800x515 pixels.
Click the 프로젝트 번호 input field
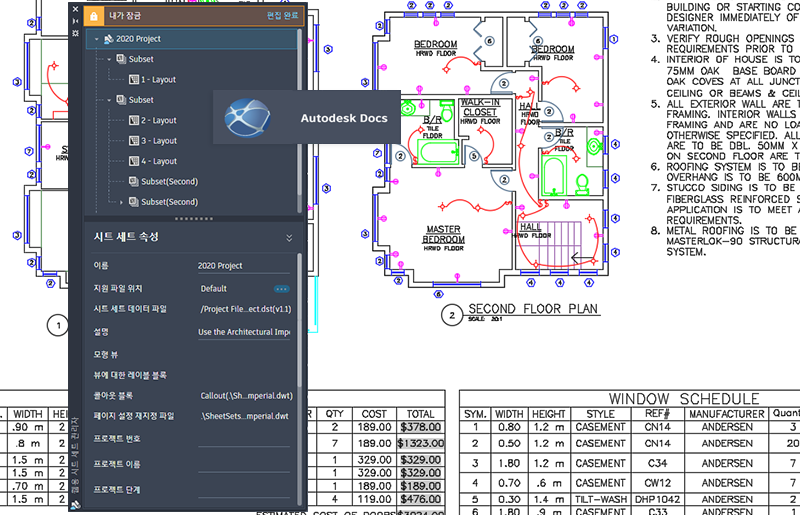[x=244, y=440]
